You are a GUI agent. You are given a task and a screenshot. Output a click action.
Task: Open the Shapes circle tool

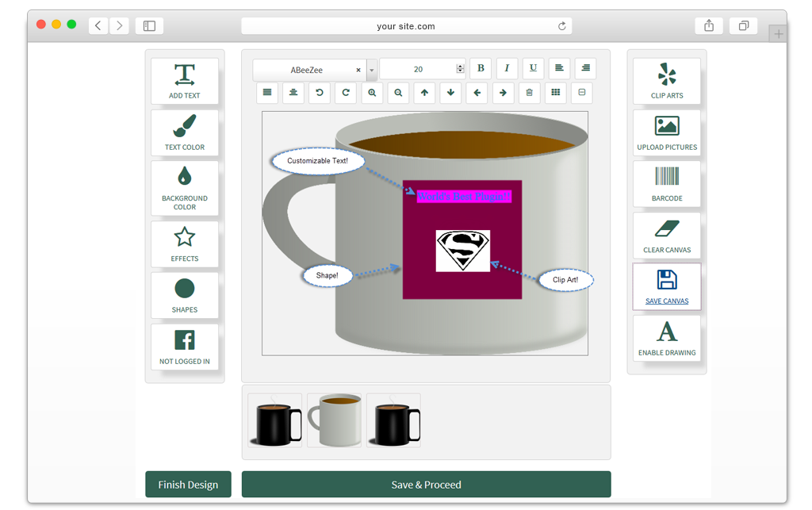(x=184, y=295)
